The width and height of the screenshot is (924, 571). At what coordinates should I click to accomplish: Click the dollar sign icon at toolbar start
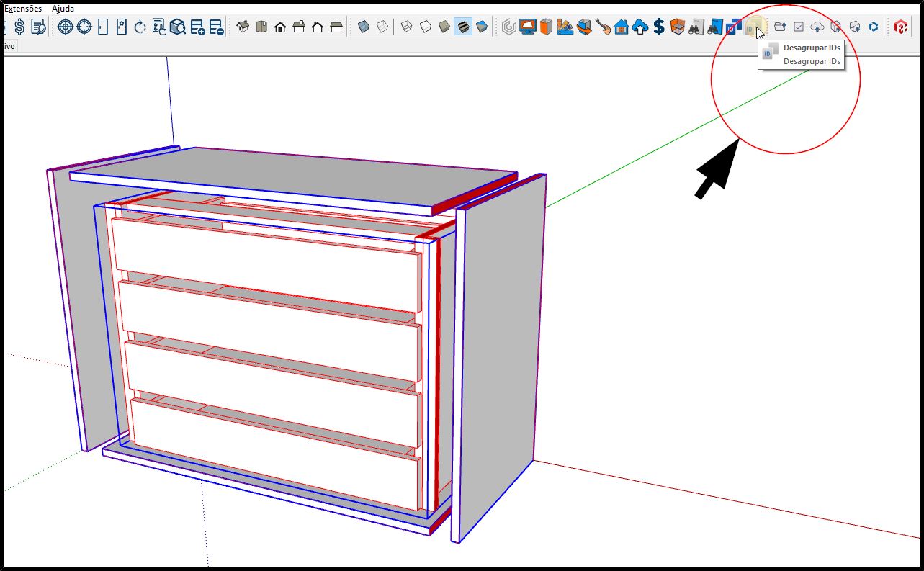point(19,27)
